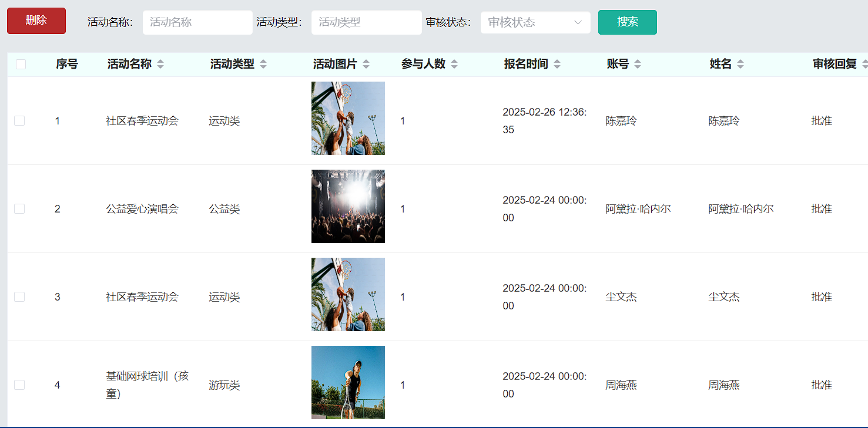Click sort icon beside 活动名称 column

[x=160, y=65]
